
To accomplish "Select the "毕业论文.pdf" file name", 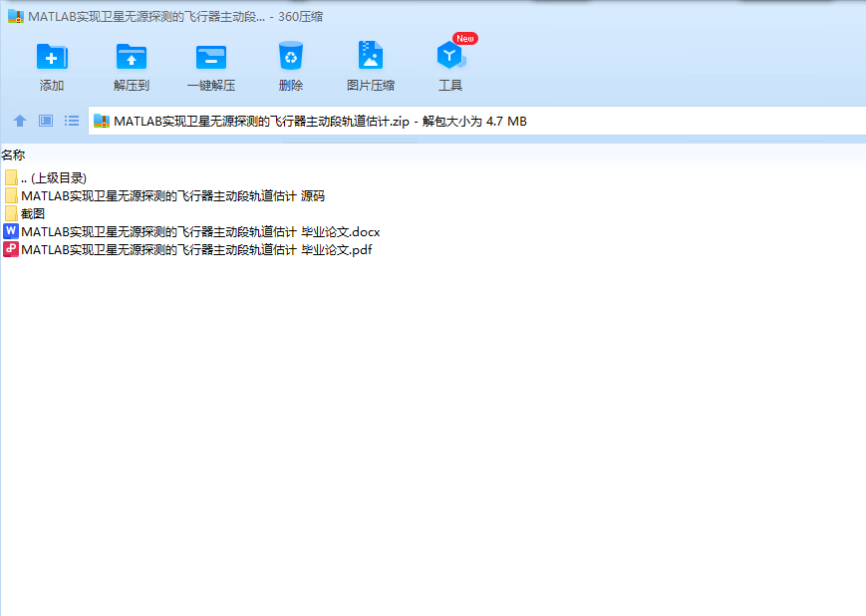I will coord(196,250).
